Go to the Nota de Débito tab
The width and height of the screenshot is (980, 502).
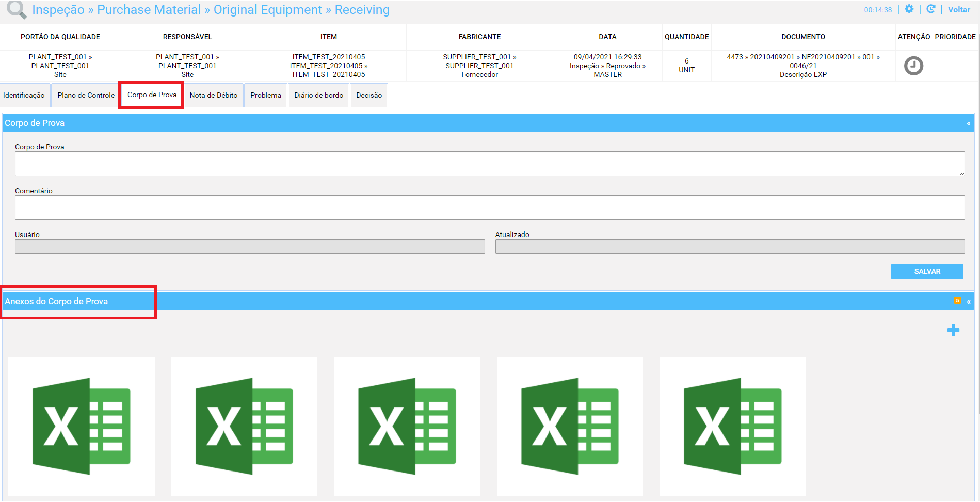214,95
